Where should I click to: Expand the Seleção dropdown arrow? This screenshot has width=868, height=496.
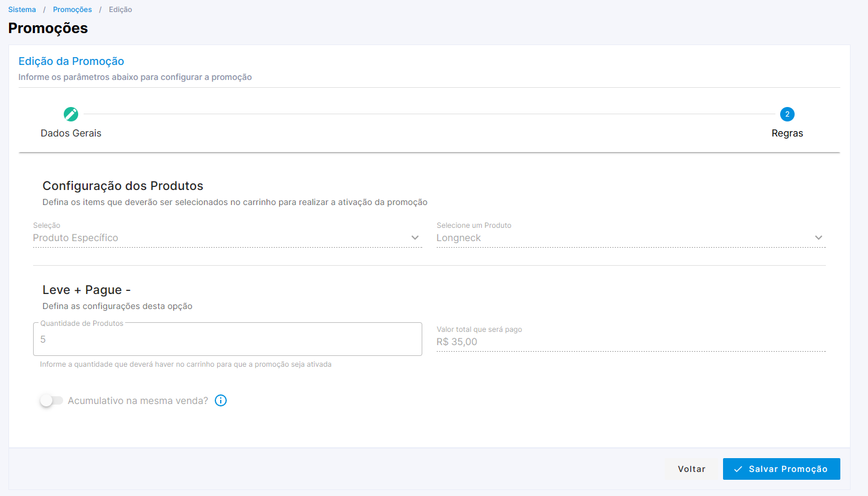coord(415,237)
